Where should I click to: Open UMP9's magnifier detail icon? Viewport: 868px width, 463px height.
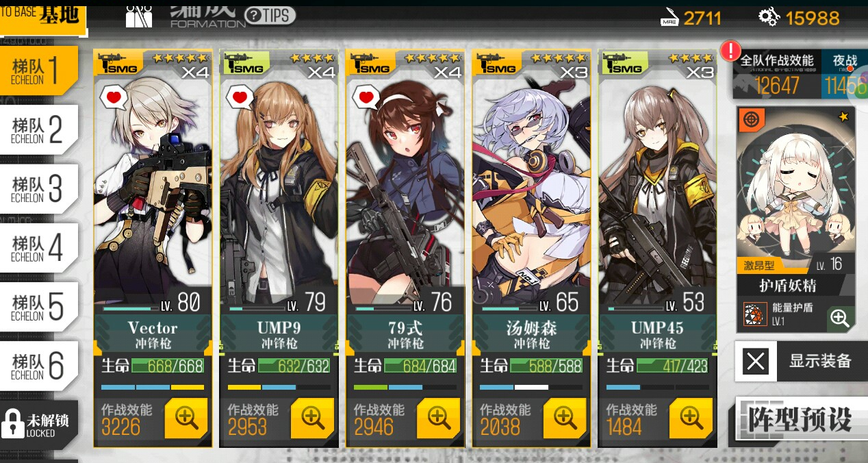(x=312, y=418)
